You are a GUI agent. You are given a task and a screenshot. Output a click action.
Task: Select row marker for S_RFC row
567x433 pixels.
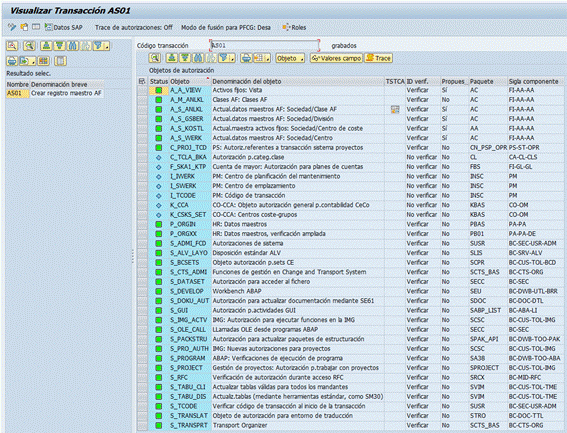142,378
